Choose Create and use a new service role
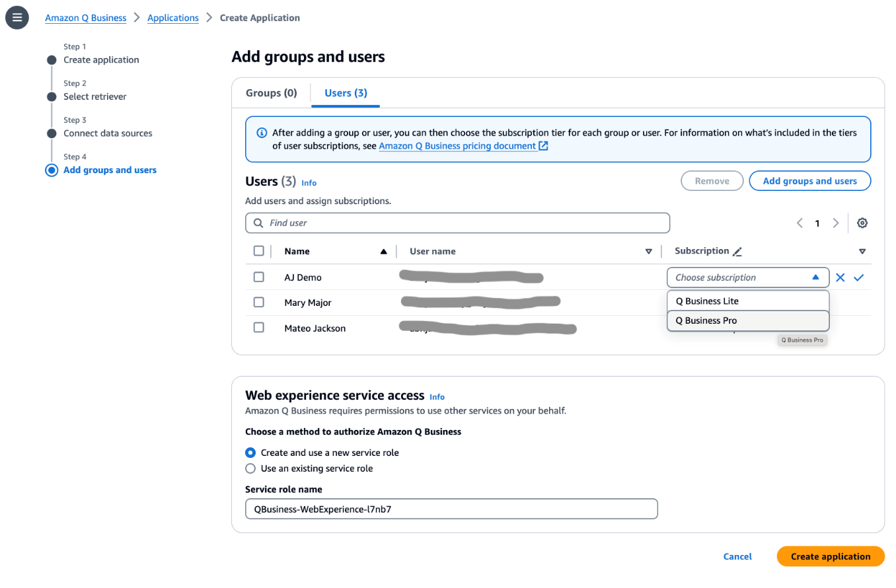Image resolution: width=896 pixels, height=588 pixels. [250, 453]
